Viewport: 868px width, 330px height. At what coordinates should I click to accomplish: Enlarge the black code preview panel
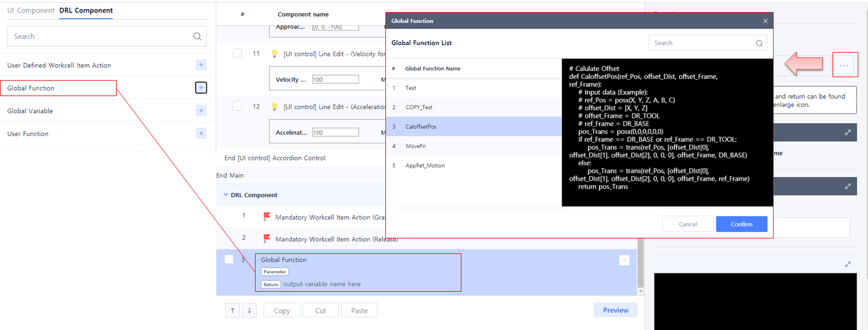pos(848,264)
